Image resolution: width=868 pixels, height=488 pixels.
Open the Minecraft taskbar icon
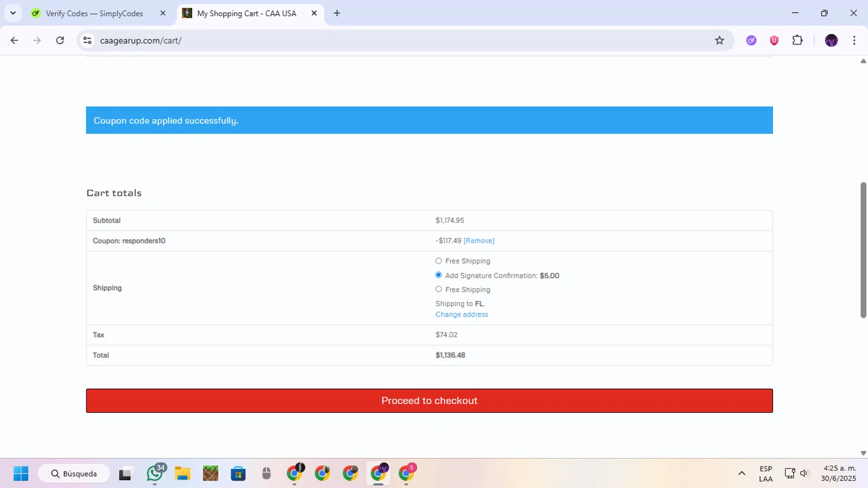[x=211, y=474]
